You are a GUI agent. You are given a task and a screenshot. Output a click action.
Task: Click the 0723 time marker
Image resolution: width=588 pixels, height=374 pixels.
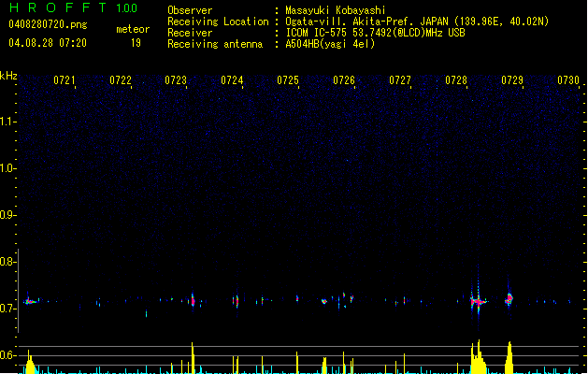pyautogui.click(x=176, y=80)
